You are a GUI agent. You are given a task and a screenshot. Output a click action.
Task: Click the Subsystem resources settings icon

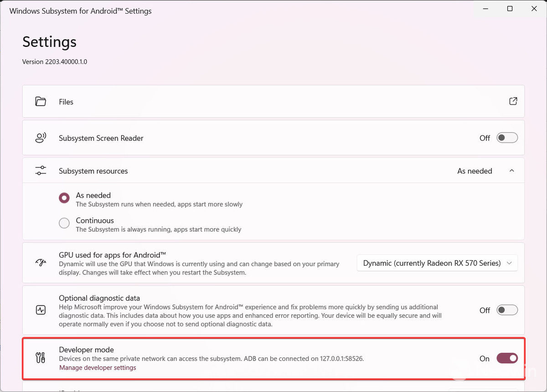[x=40, y=170]
